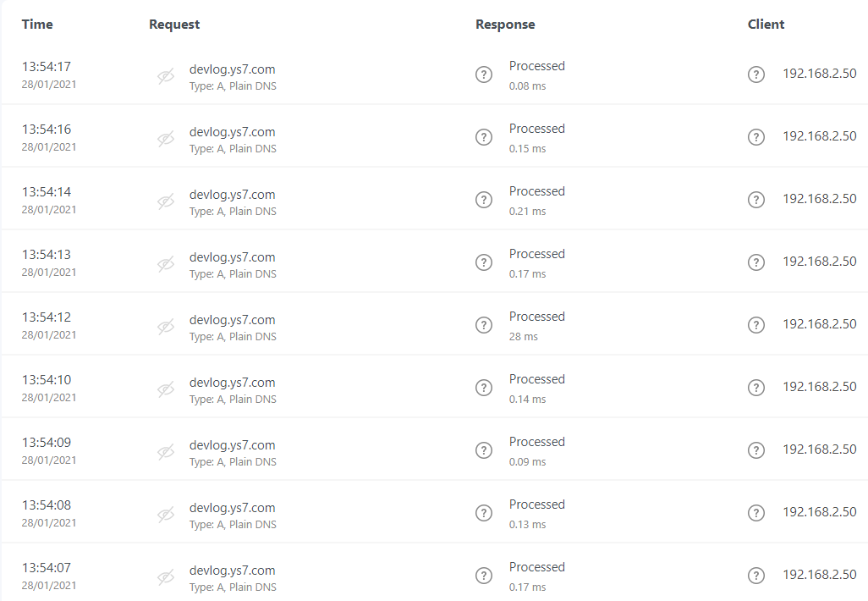Click crossed-eye icon in 13:54:08 request row

click(166, 515)
